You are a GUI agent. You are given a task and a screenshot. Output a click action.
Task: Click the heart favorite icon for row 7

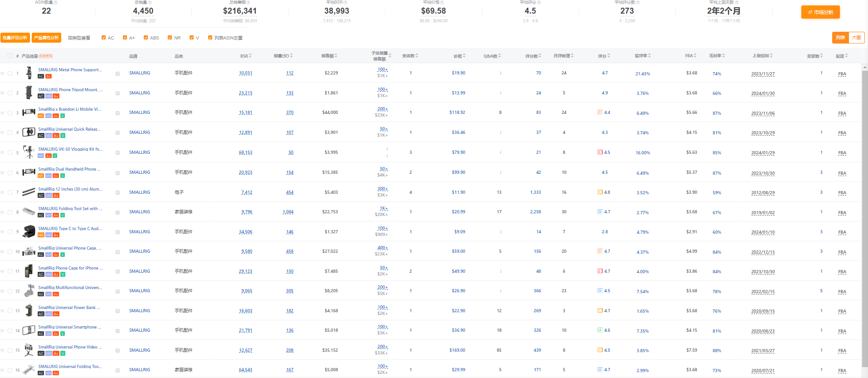[2, 192]
